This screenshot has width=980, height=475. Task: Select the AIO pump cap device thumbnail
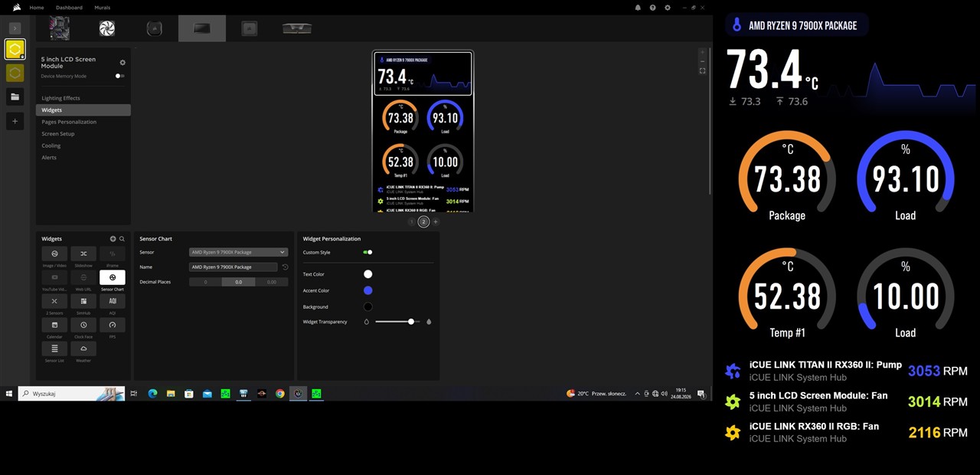click(154, 28)
